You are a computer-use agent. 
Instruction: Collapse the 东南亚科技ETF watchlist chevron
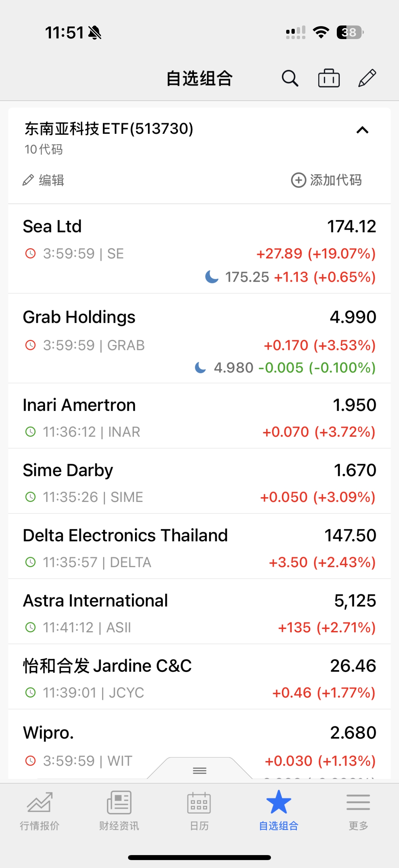tap(362, 130)
